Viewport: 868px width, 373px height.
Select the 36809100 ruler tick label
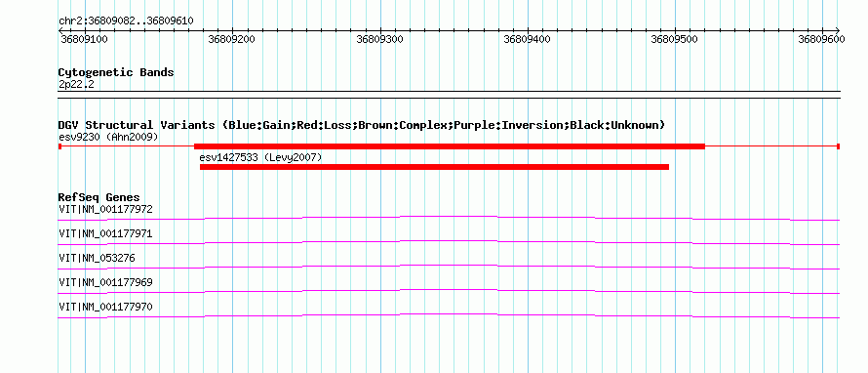point(84,40)
